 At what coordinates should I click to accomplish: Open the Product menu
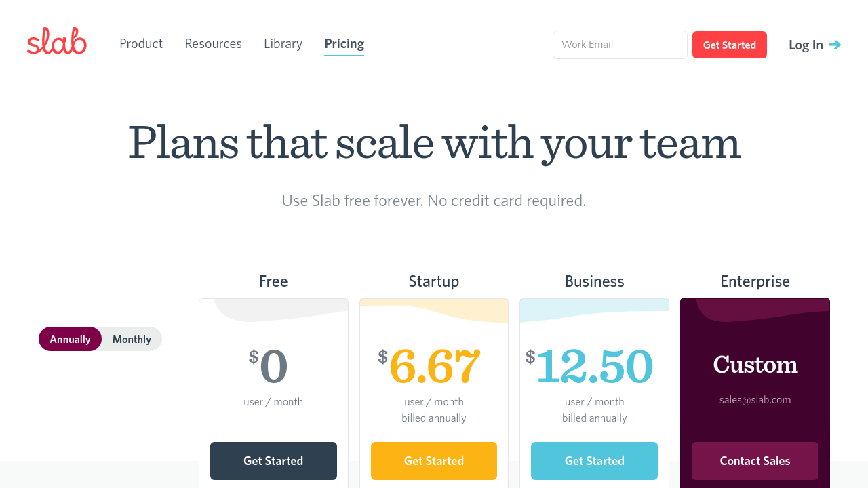141,44
